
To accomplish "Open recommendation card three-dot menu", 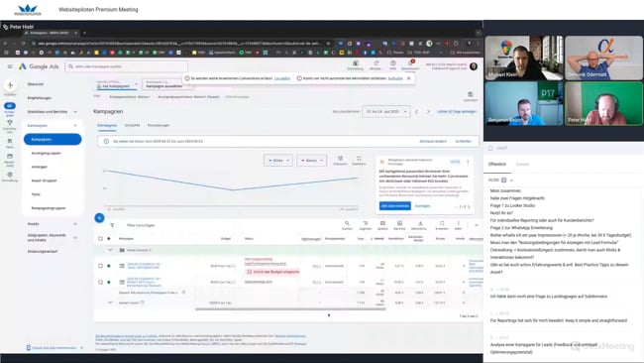I will (468, 162).
